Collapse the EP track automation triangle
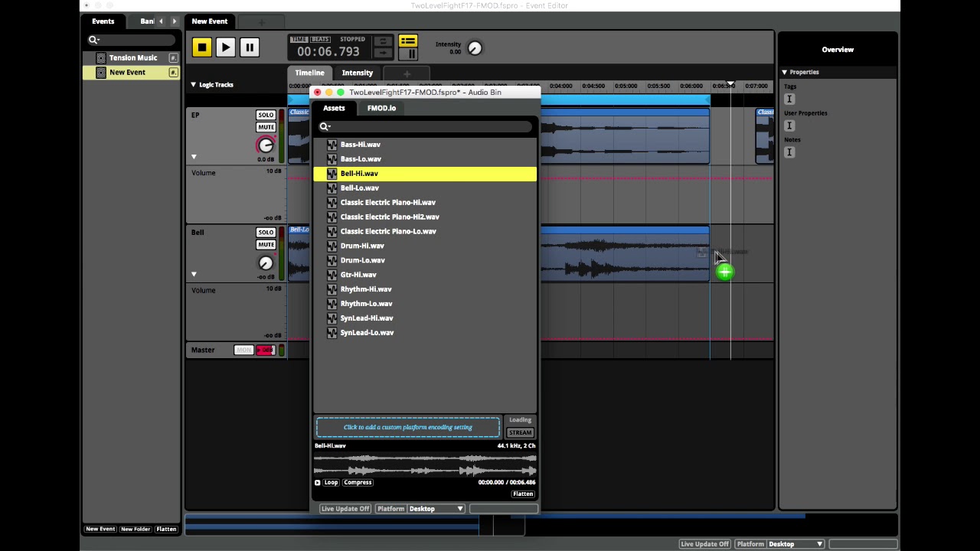 pyautogui.click(x=194, y=156)
